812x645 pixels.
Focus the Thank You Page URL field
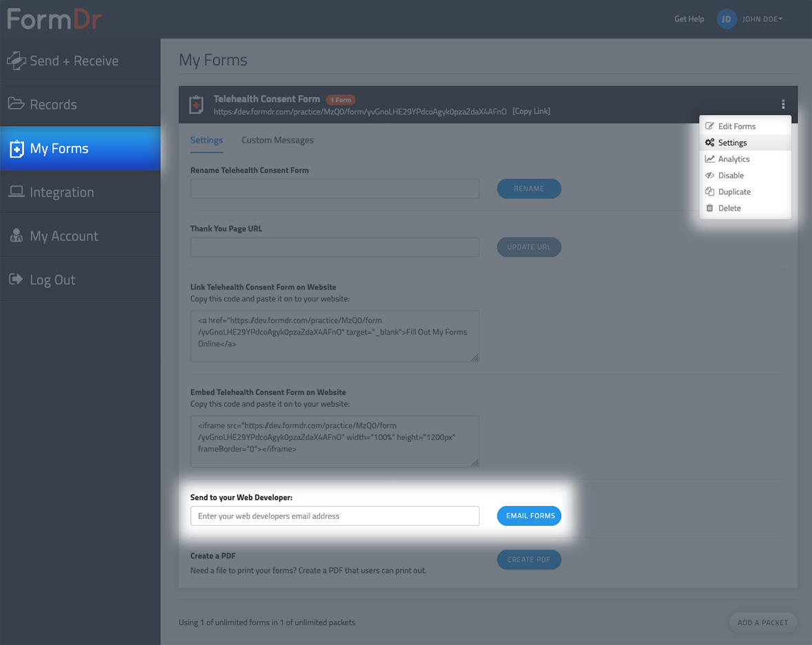334,247
